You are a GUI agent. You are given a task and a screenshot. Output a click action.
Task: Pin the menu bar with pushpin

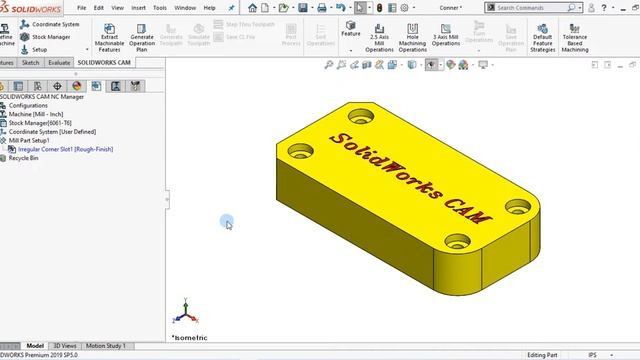[x=231, y=8]
